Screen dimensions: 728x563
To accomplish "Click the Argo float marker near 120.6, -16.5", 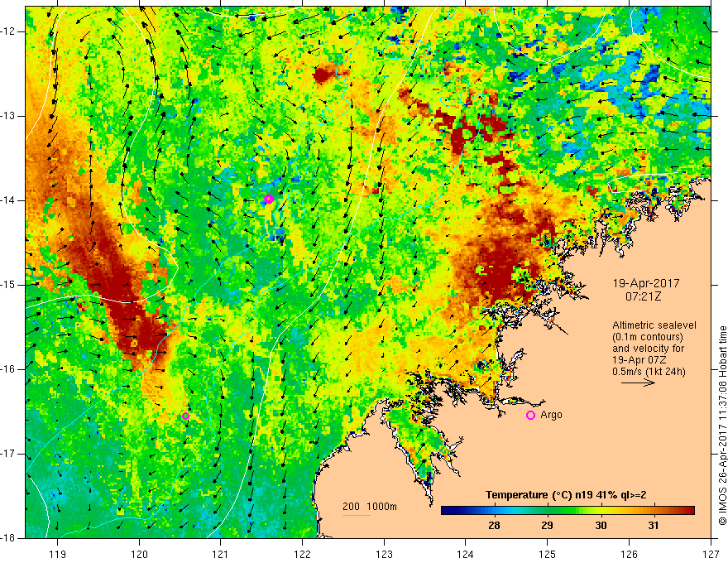I will pyautogui.click(x=185, y=416).
